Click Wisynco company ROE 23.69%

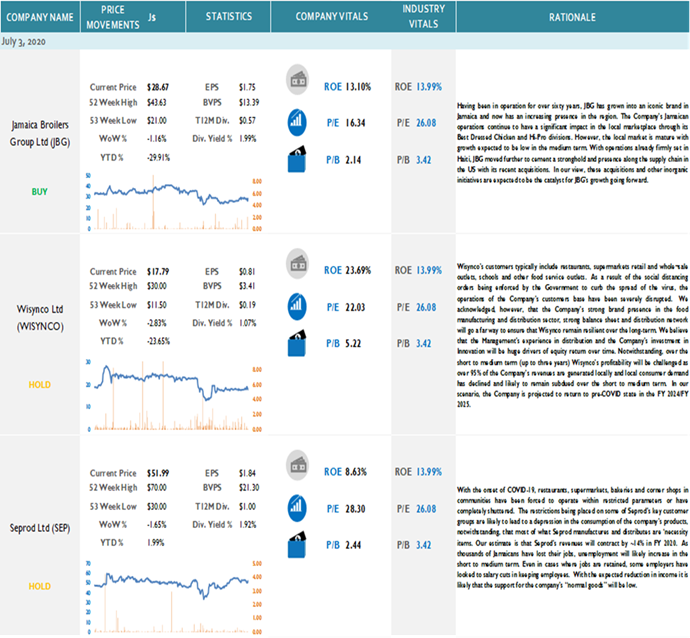pos(358,270)
